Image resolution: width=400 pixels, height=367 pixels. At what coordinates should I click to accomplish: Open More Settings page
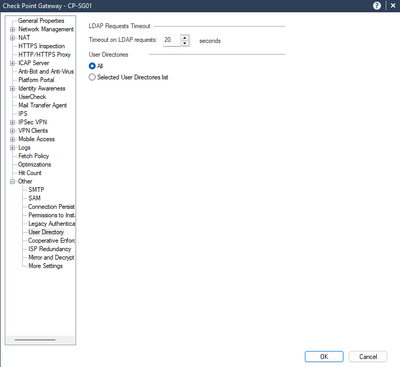pos(45,266)
